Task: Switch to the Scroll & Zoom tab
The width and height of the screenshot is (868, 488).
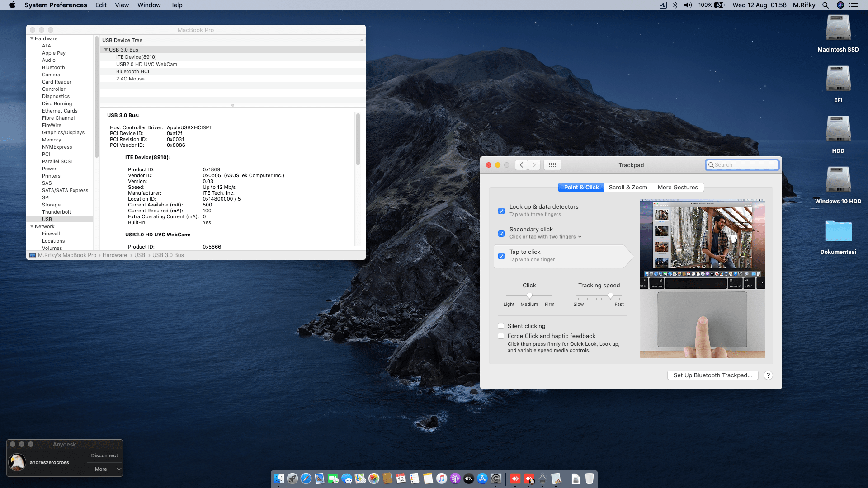Action: [x=628, y=187]
